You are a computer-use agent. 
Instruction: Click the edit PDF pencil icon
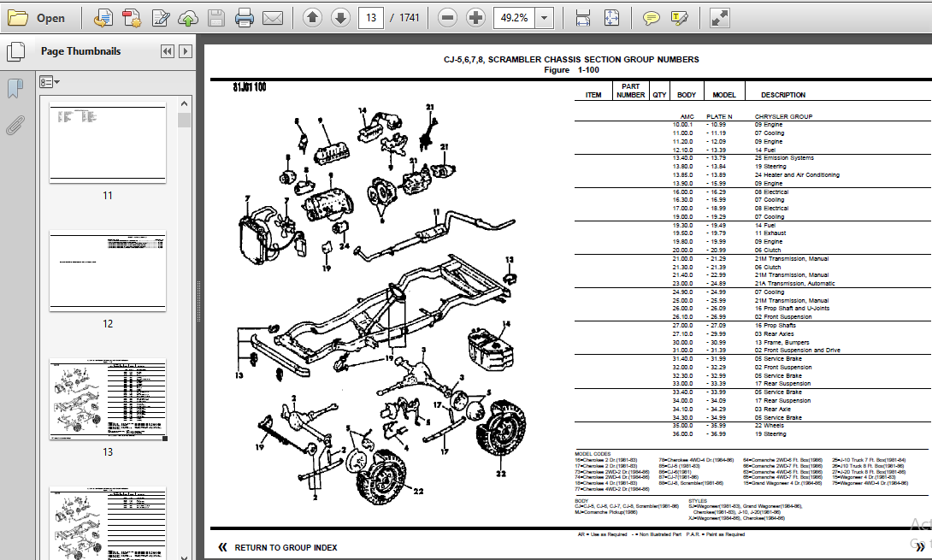(161, 18)
